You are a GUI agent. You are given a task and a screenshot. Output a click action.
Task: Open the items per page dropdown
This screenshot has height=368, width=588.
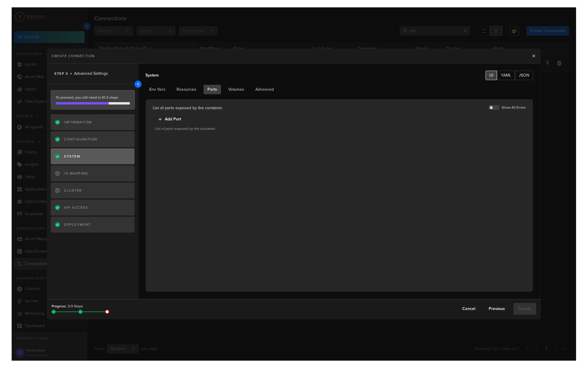[123, 349]
